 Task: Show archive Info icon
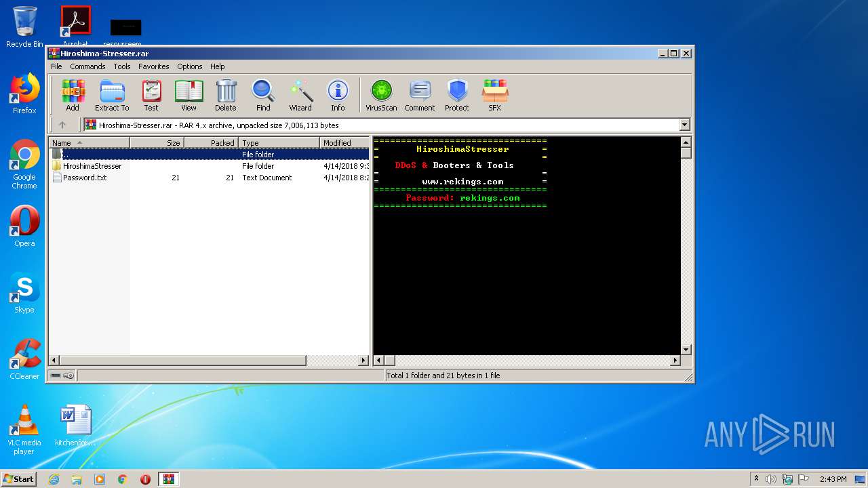click(x=338, y=95)
